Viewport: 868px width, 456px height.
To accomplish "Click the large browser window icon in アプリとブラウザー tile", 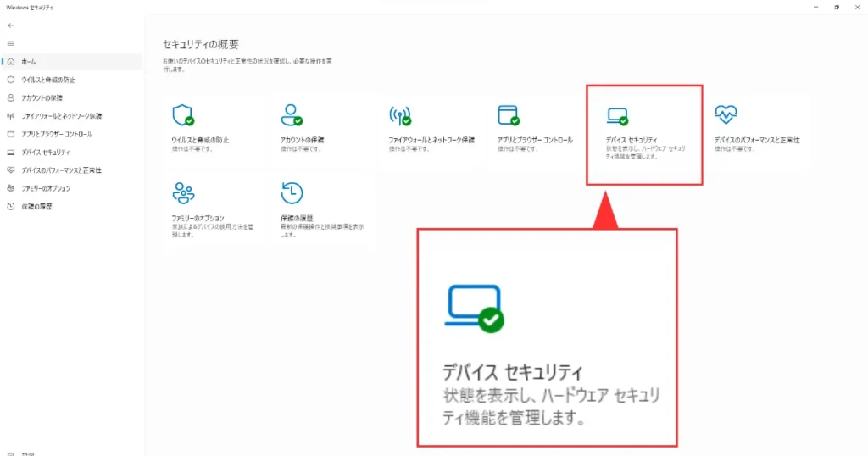I will pos(509,115).
